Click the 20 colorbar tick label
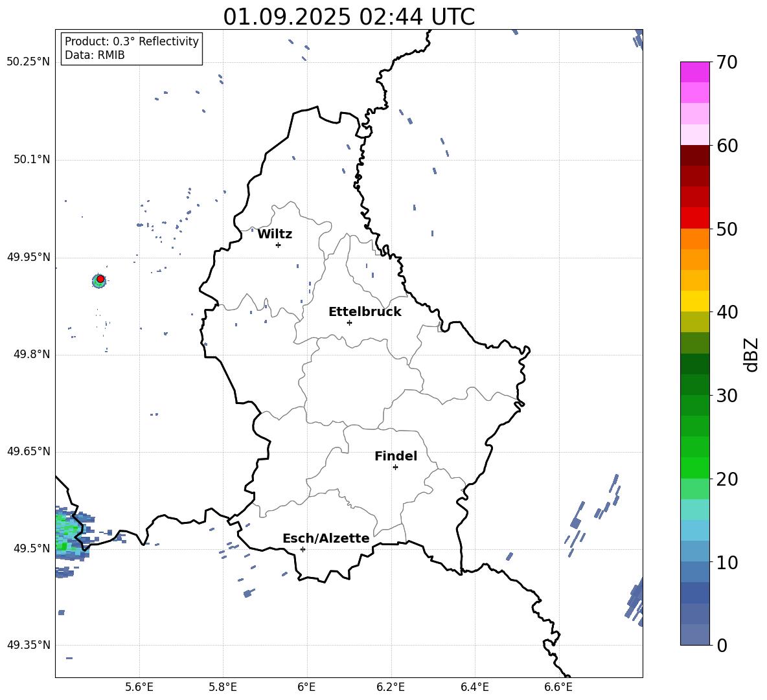The width and height of the screenshot is (767, 700). pos(726,479)
